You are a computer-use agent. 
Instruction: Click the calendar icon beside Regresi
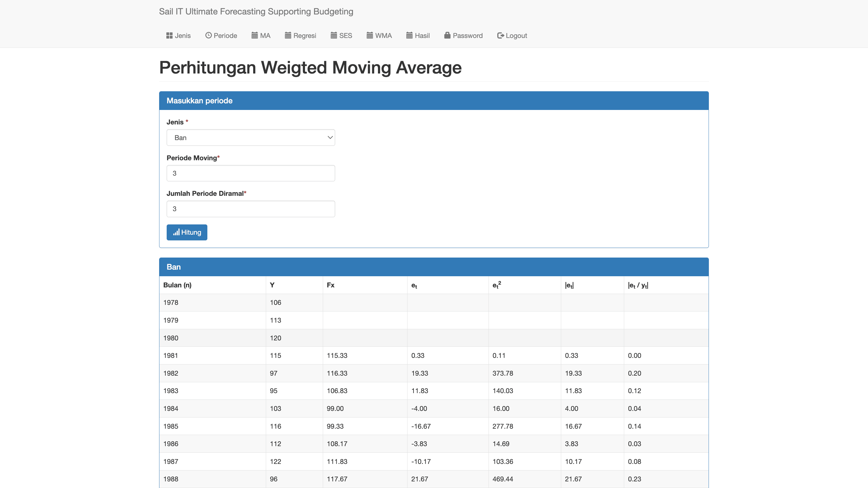coord(288,35)
